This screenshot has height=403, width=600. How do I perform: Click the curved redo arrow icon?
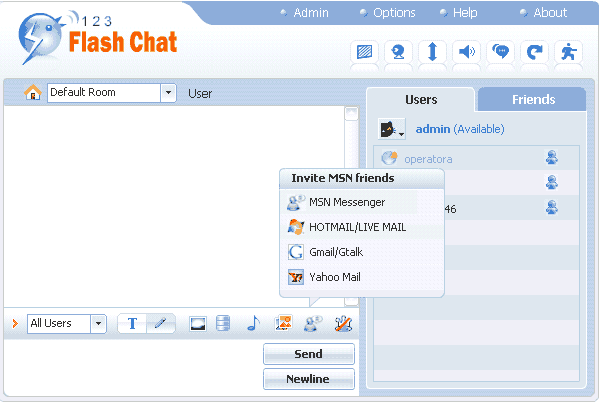tap(535, 52)
